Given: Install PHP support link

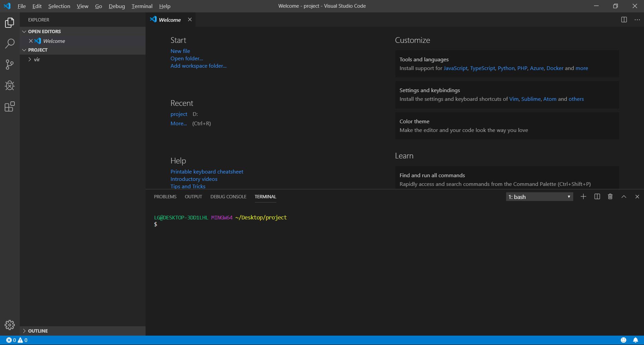Looking at the screenshot, I should click(x=522, y=68).
